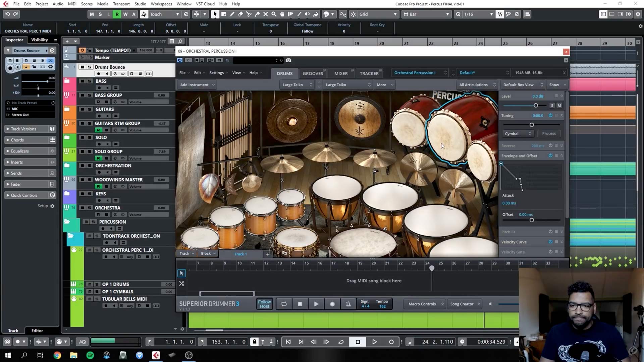Open Cubase Setup gear in top right
The height and width of the screenshot is (362, 644).
pos(638,14)
